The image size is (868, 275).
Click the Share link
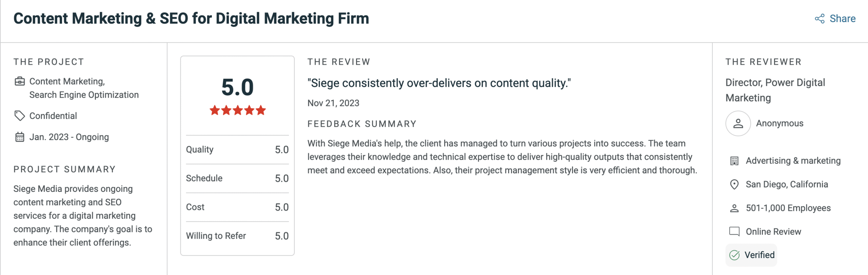(842, 19)
